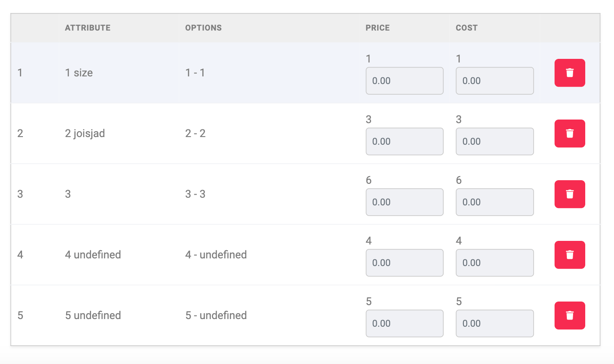Click the PRICE column header
The height and width of the screenshot is (364, 614).
(x=377, y=27)
